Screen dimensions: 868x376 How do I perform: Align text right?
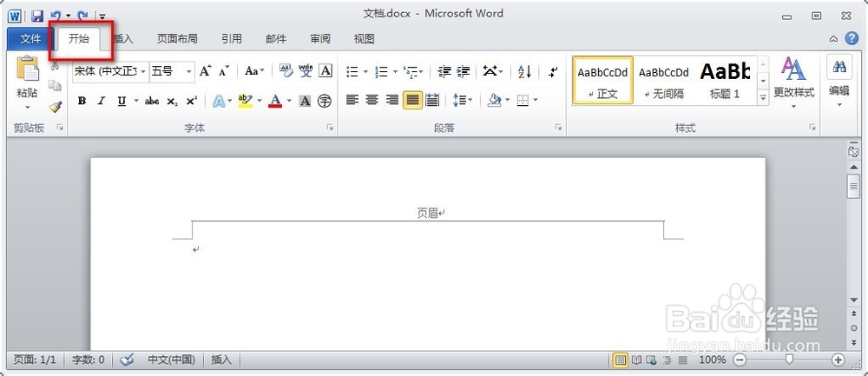click(x=392, y=100)
